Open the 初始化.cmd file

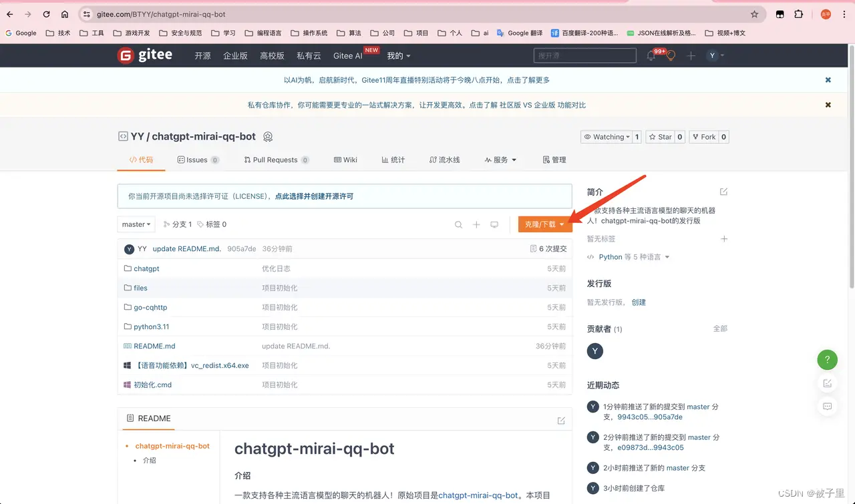coord(152,385)
